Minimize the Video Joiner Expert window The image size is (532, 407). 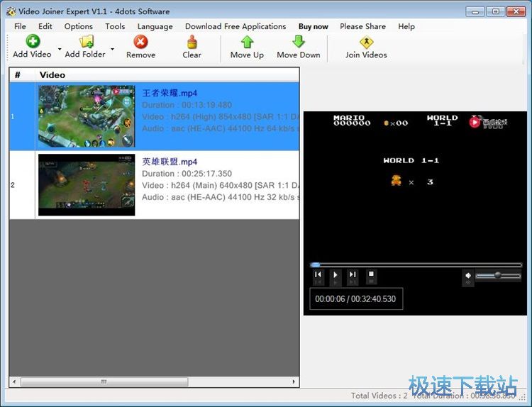(x=475, y=12)
